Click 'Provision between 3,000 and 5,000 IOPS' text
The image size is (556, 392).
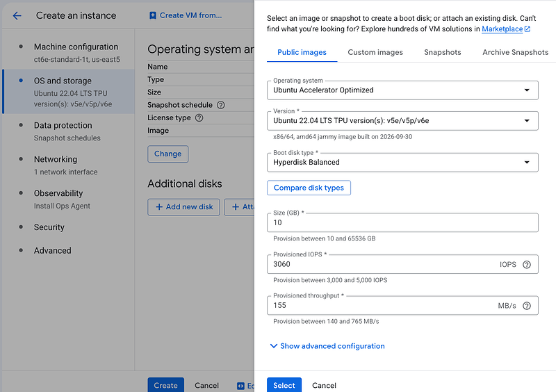(330, 280)
